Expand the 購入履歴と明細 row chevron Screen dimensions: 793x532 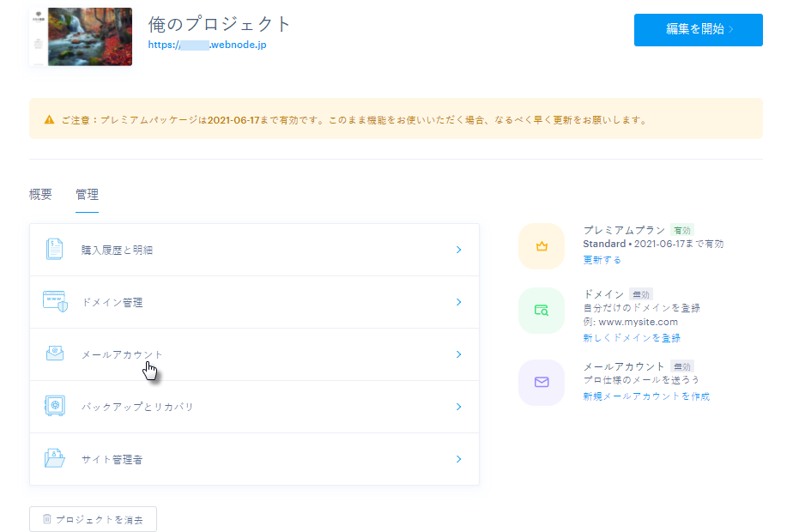pos(459,249)
